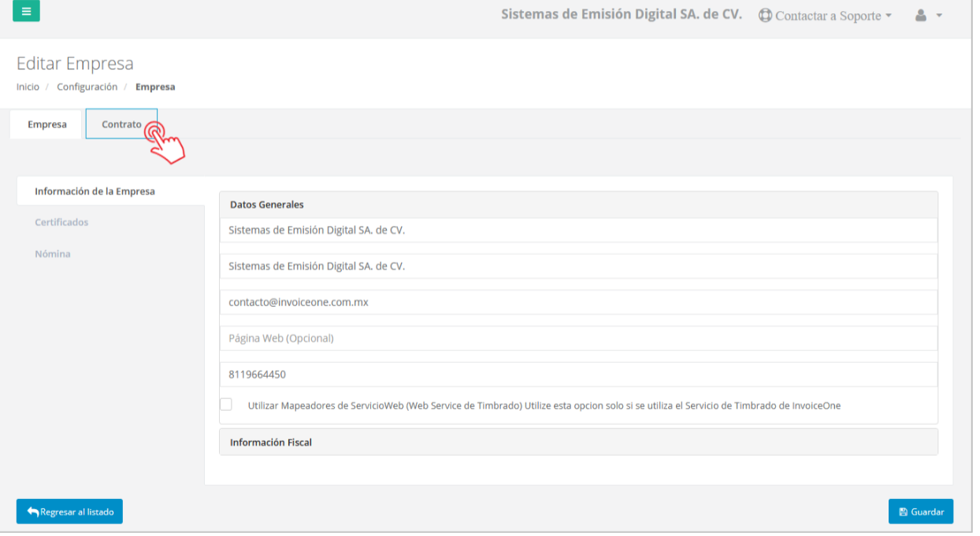This screenshot has height=536, width=980.
Task: Click the lifebuoy support icon
Action: coord(765,16)
